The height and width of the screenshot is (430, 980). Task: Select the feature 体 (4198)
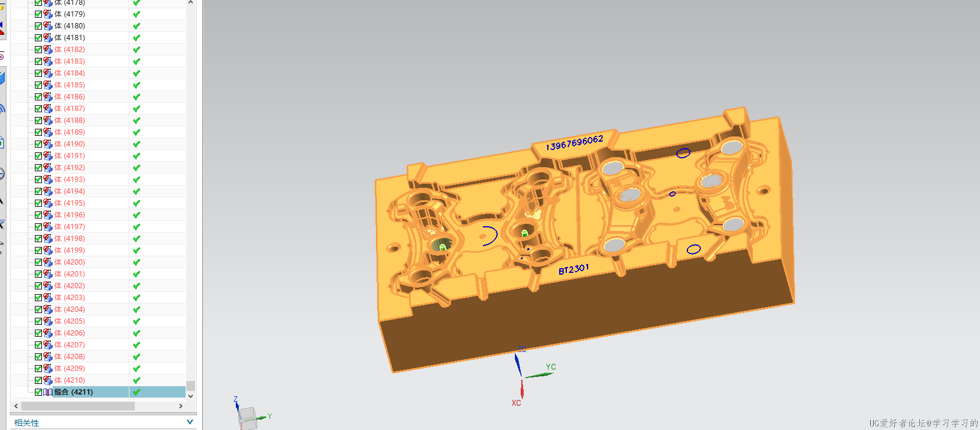70,239
